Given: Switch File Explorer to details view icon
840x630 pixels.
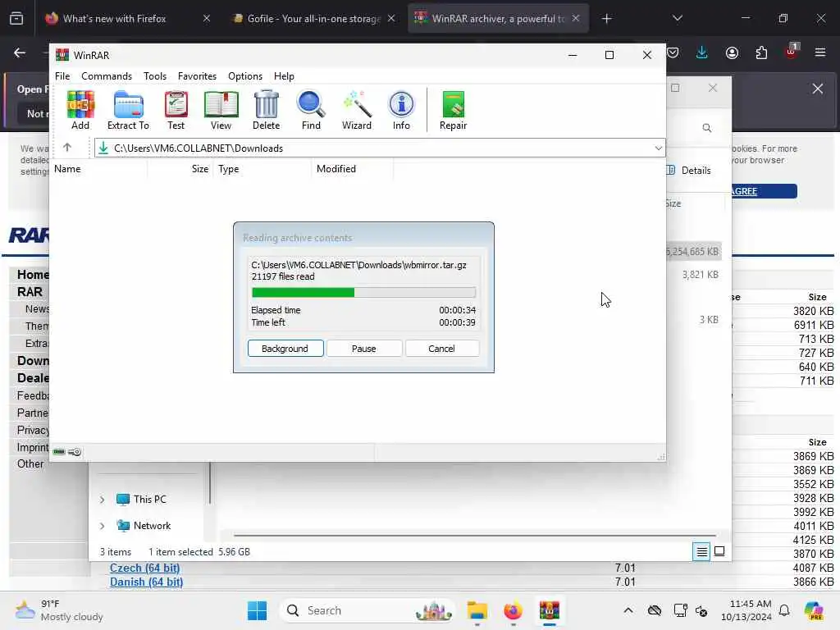Looking at the screenshot, I should [x=702, y=551].
